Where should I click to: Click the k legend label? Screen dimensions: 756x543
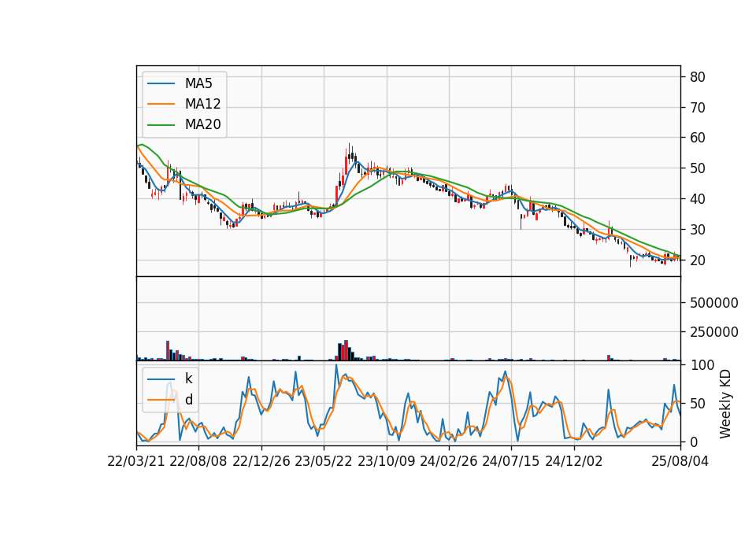[188, 379]
